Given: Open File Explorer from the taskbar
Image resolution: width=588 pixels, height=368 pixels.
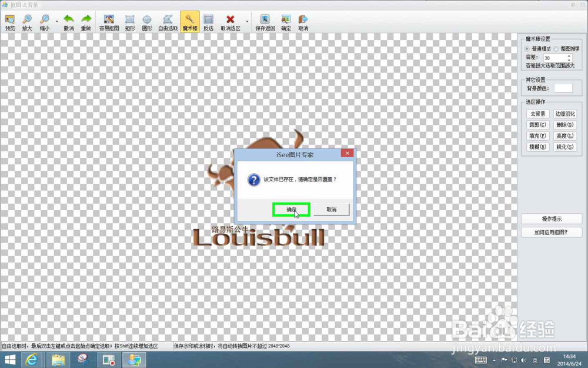Looking at the screenshot, I should pyautogui.click(x=58, y=360).
